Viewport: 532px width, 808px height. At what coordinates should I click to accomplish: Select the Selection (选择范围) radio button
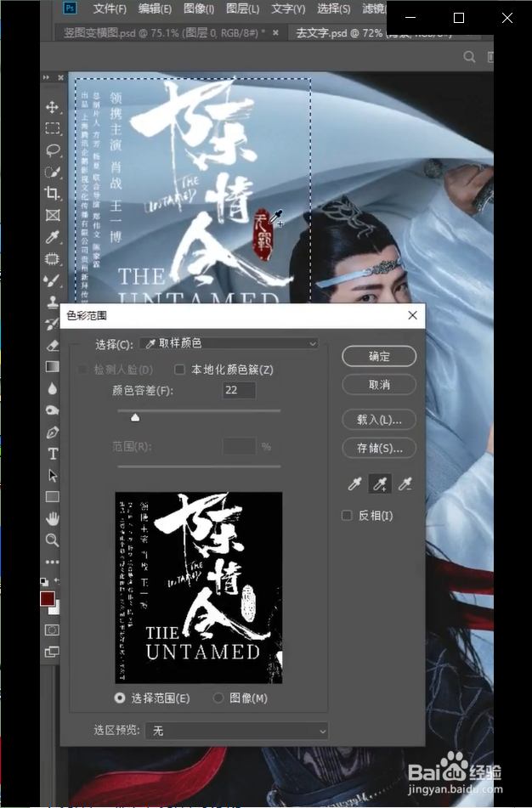click(120, 698)
